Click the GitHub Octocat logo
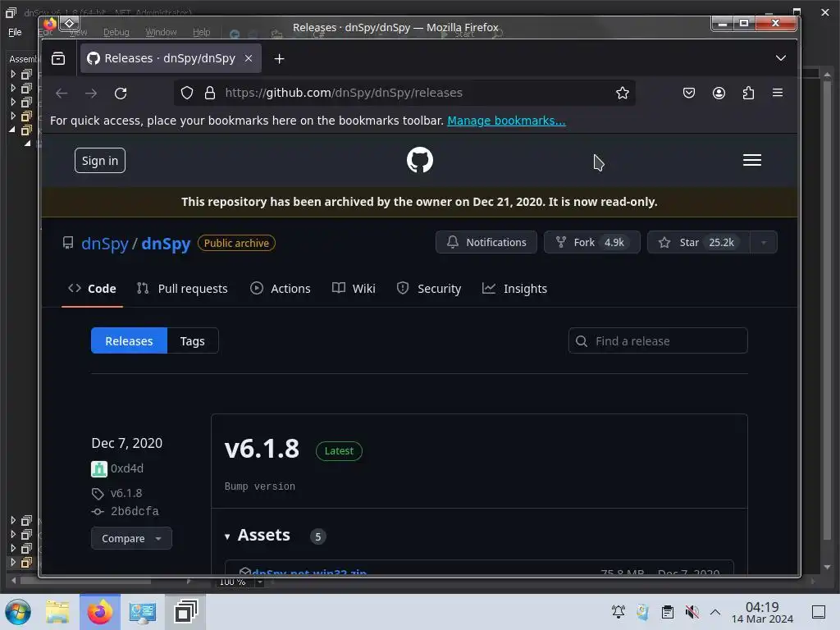Screen dimensions: 840x630 click(419, 160)
